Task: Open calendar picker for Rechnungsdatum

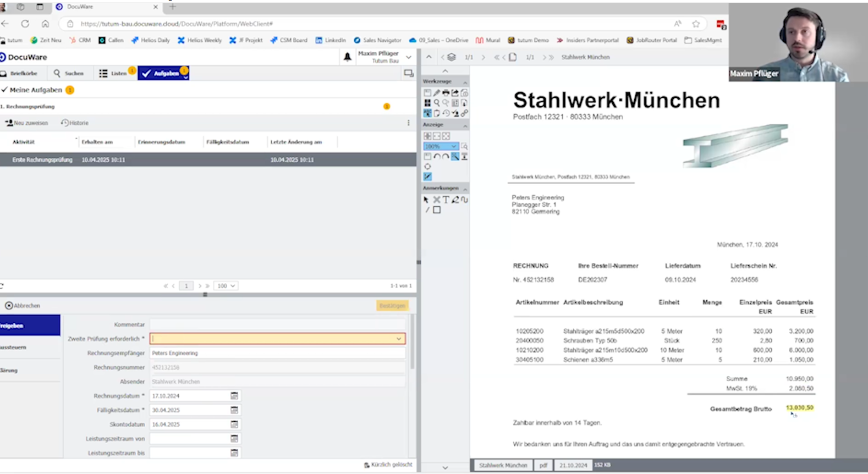Action: click(234, 396)
